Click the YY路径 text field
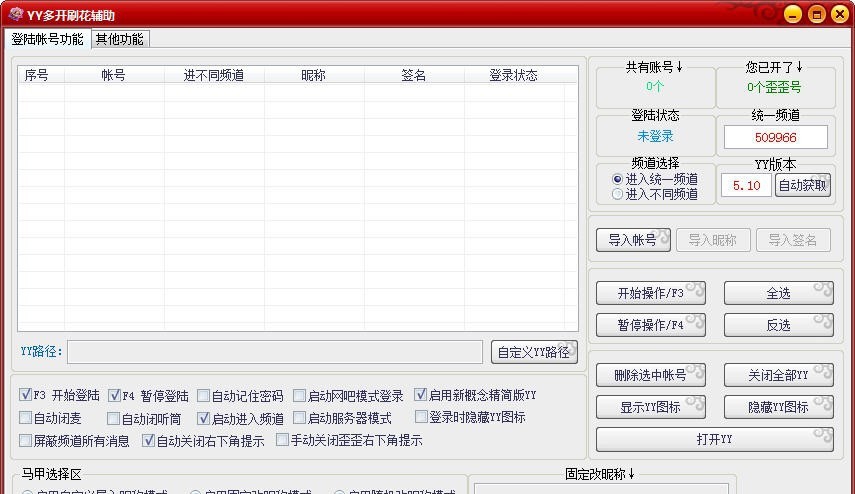 click(x=275, y=352)
